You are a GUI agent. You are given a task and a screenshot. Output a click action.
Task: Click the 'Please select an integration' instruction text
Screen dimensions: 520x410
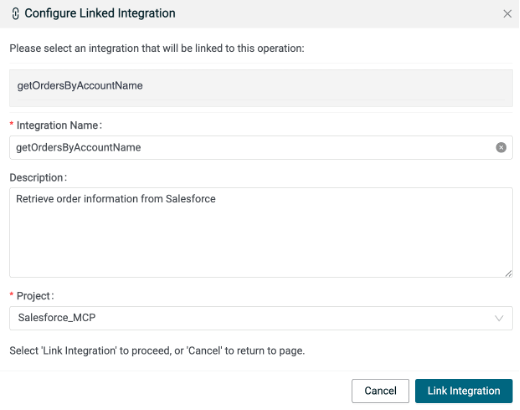(x=157, y=48)
